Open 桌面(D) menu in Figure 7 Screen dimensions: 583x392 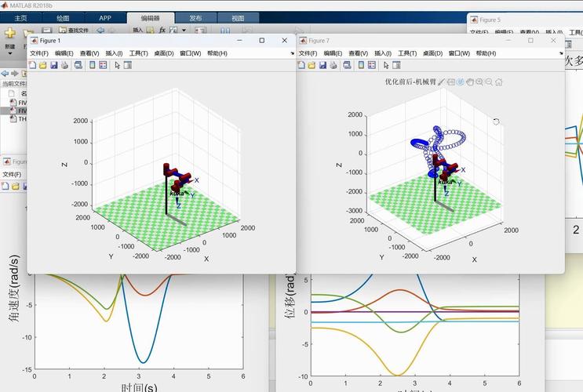click(433, 53)
